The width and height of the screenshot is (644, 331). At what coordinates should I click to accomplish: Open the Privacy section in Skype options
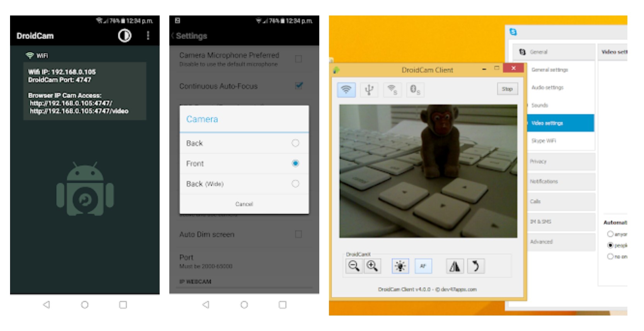point(561,161)
